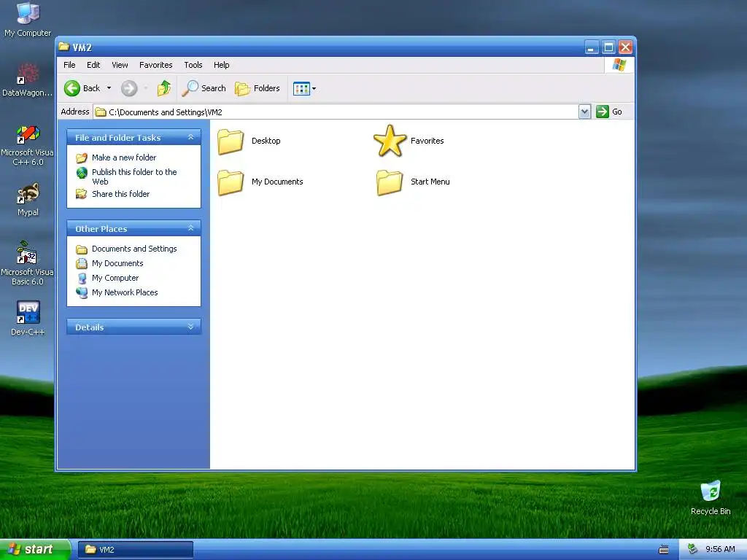Open My Documents in Other Places
This screenshot has width=747, height=560.
[x=117, y=263]
